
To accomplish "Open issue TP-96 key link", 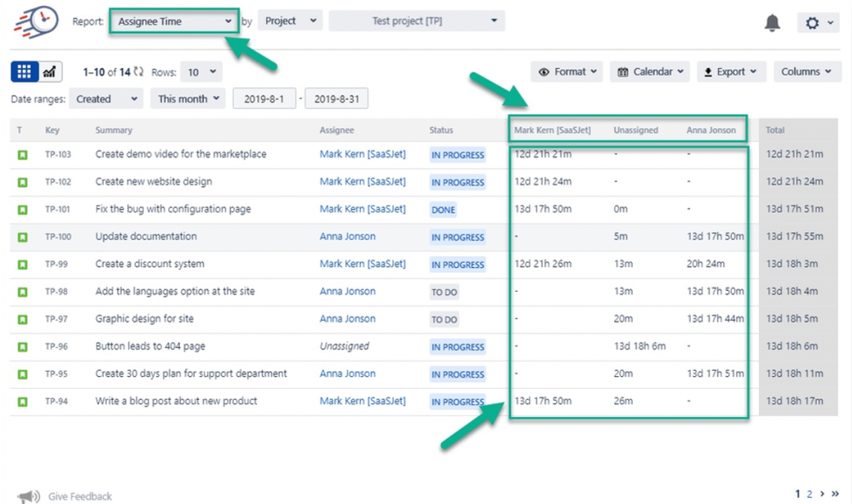I will pyautogui.click(x=56, y=346).
